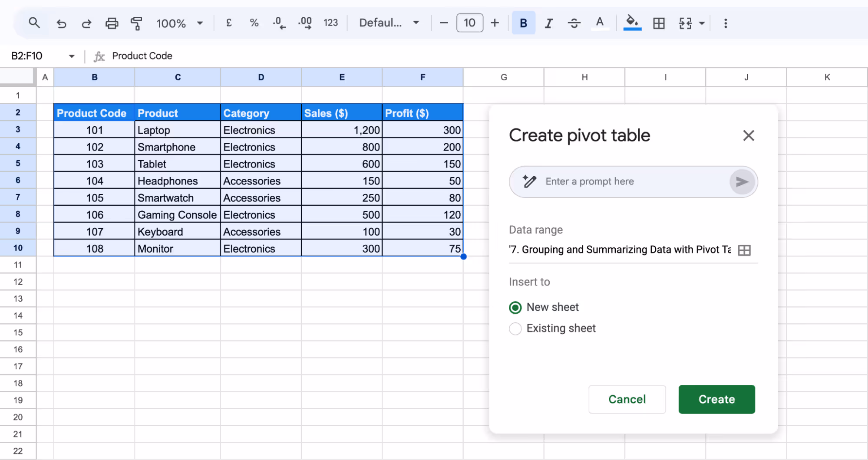Open the zoom level dropdown
The height and width of the screenshot is (460, 868).
click(x=200, y=23)
